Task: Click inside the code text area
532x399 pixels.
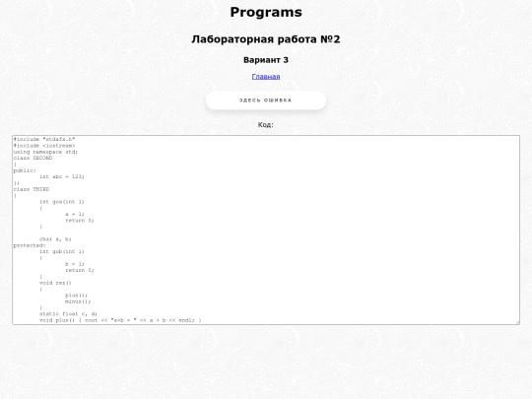Action: pyautogui.click(x=266, y=230)
